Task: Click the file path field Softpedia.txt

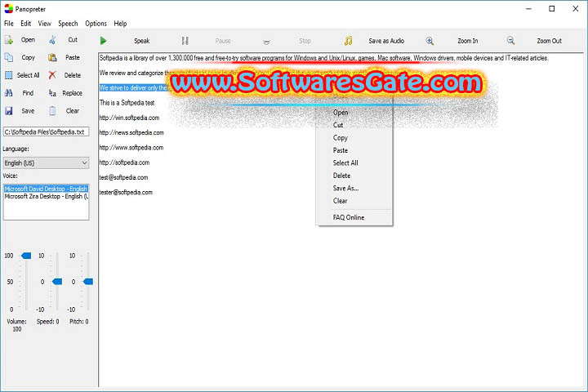Action: pos(46,131)
